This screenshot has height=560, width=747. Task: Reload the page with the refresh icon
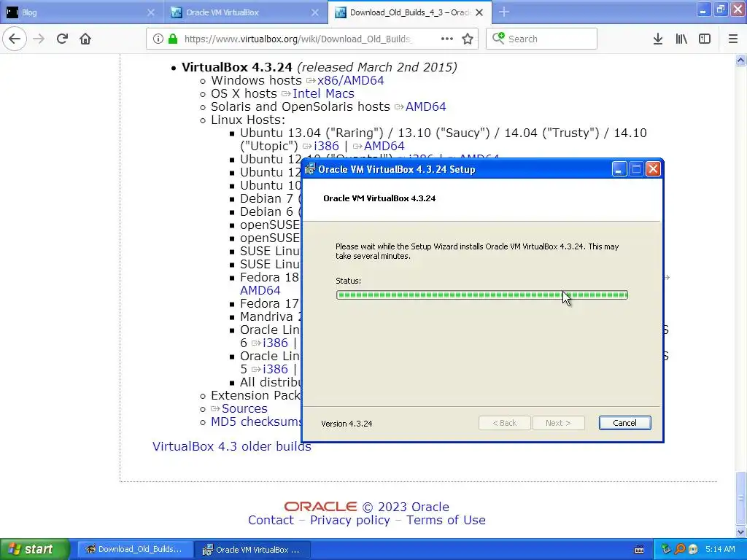(62, 39)
